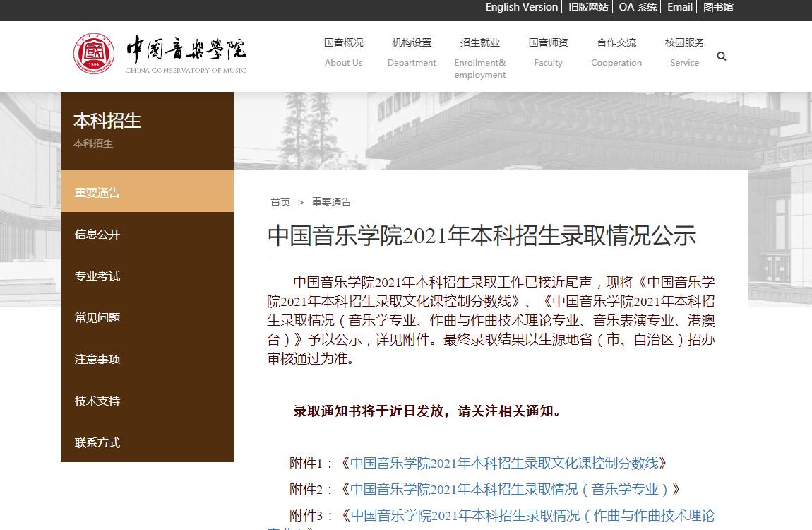The image size is (812, 530).
Task: Select 重要通告 in the sidebar
Action: pos(147,192)
